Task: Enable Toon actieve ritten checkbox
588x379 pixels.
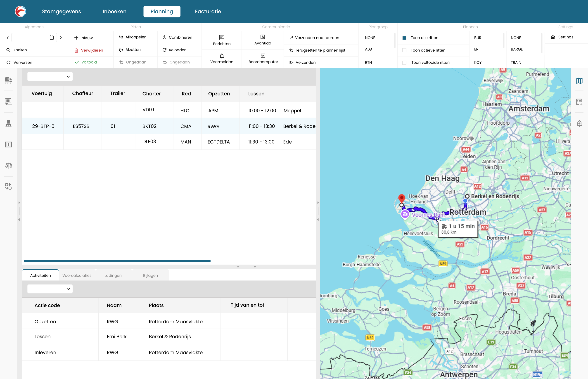Action: tap(404, 50)
